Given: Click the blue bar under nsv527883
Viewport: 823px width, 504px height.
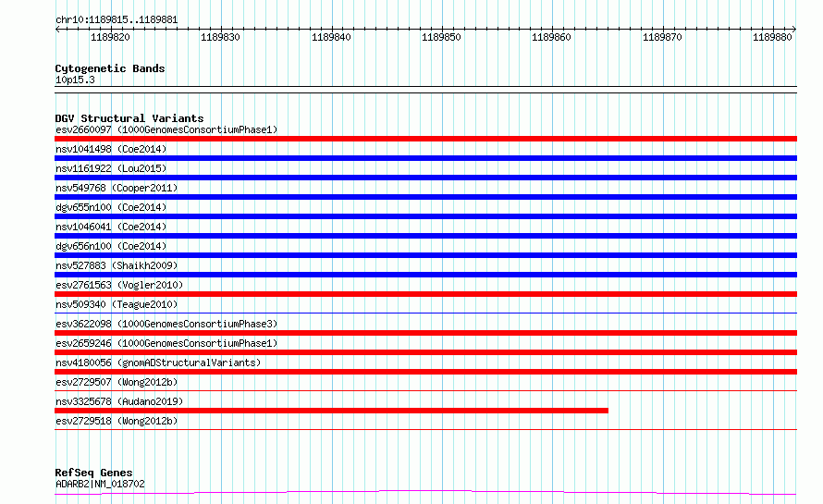Looking at the screenshot, I should tap(425, 275).
